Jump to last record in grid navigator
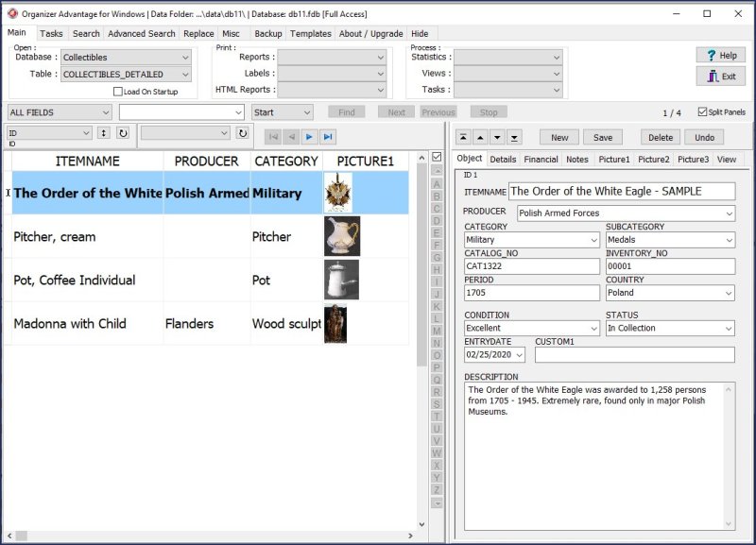 click(x=327, y=137)
